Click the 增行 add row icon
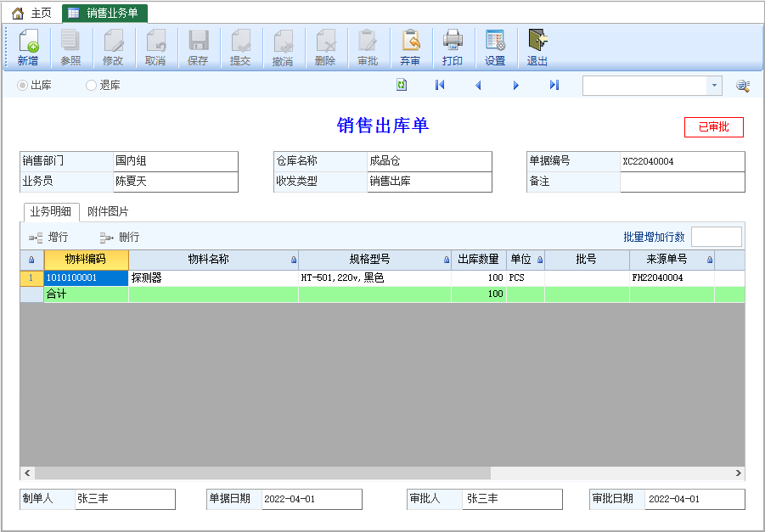765x532 pixels. tap(36, 238)
